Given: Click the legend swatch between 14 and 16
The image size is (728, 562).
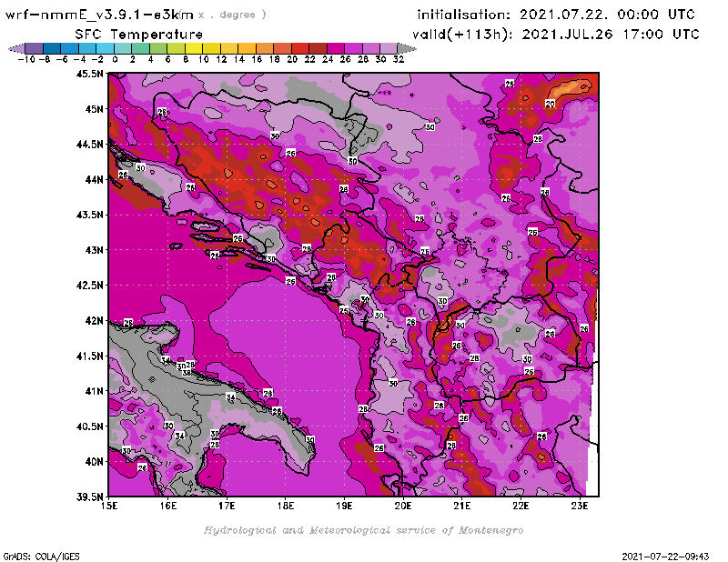Looking at the screenshot, I should click(247, 48).
